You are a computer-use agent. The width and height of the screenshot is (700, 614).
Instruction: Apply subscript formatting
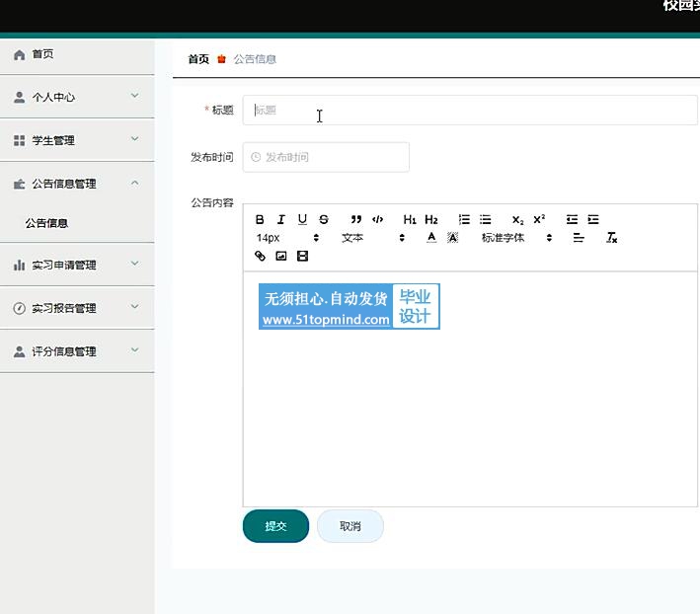point(517,220)
